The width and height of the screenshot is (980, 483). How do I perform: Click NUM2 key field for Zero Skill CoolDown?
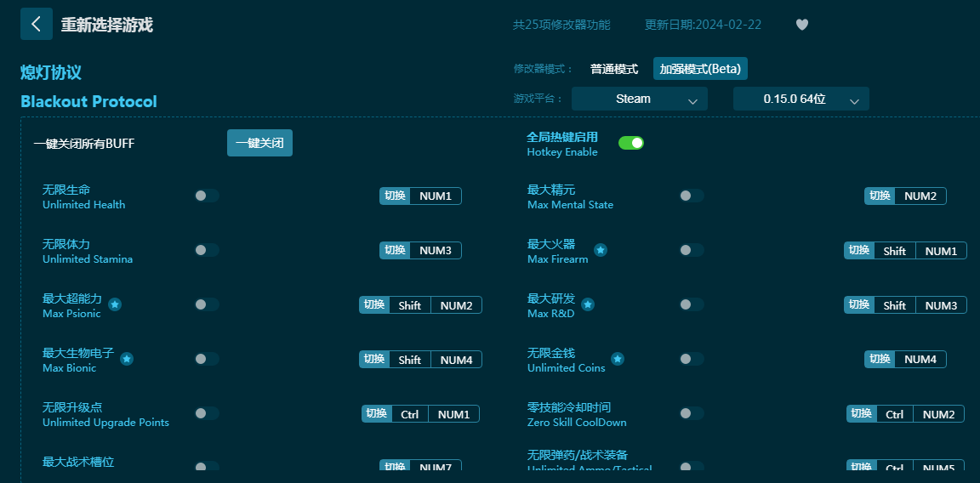pos(939,413)
